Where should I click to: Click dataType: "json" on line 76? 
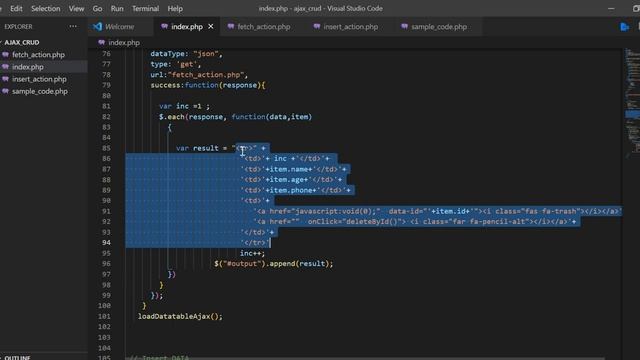tap(186, 53)
